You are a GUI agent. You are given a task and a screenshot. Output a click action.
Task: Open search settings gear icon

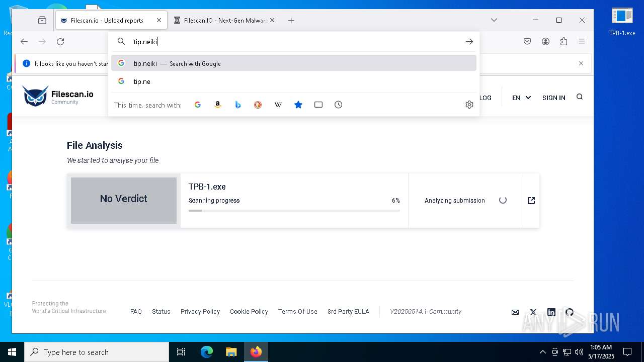click(469, 105)
